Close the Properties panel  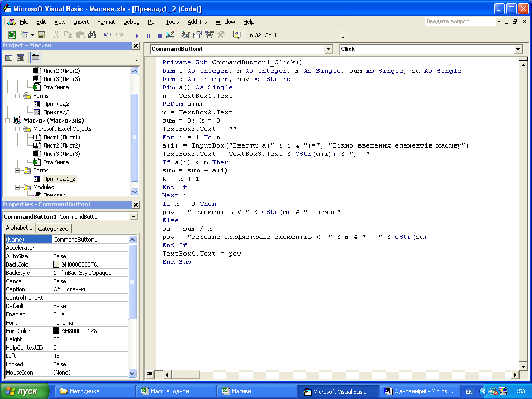click(x=136, y=205)
